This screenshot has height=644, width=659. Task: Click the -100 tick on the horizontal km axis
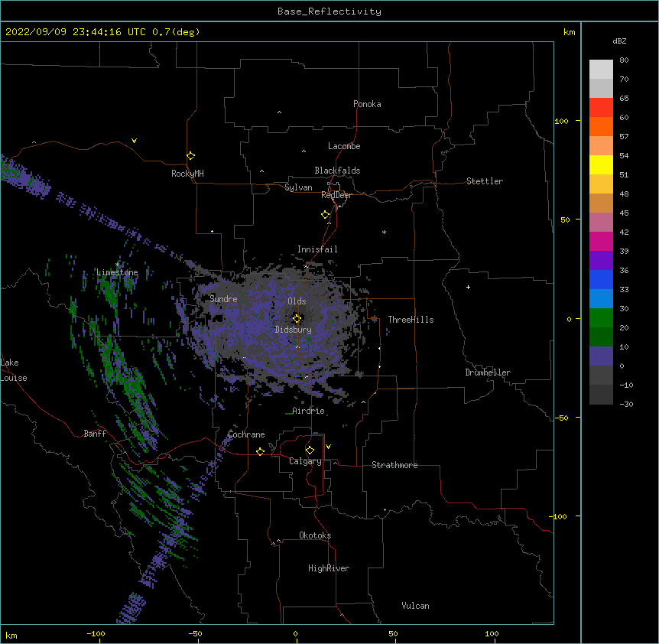(96, 634)
